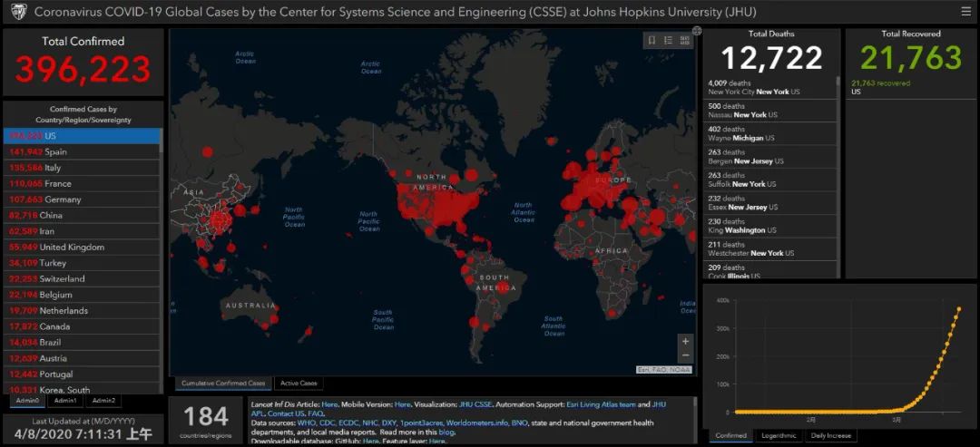This screenshot has width=980, height=447.
Task: Open the 1point3acres data source link
Action: coord(421,423)
